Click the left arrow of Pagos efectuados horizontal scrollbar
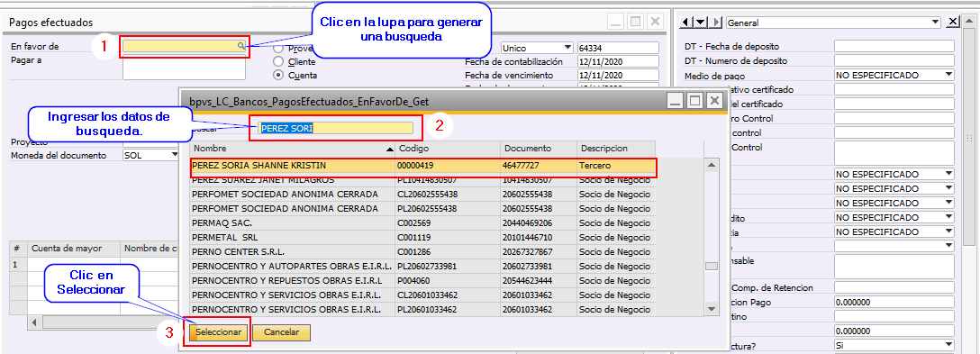The height and width of the screenshot is (354, 980). [33, 322]
